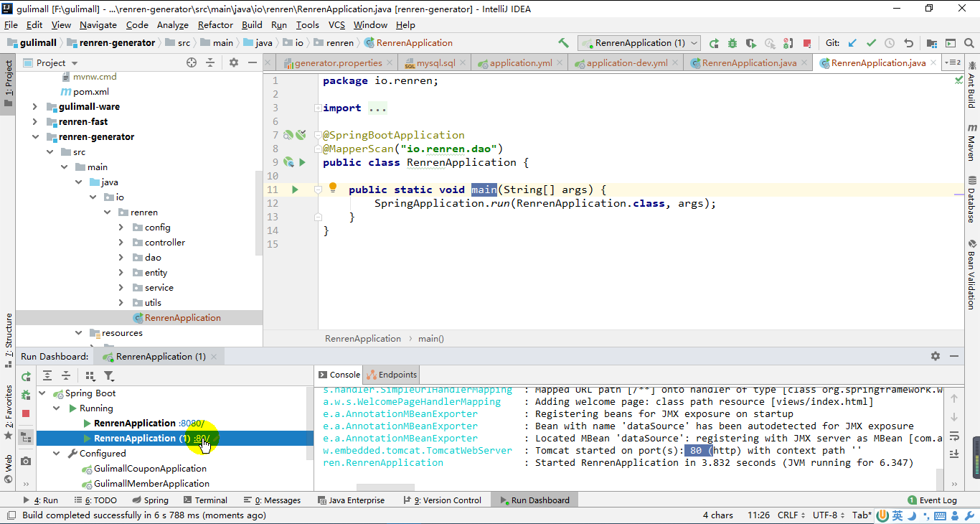The width and height of the screenshot is (980, 524).
Task: Switch to the application.yml editor tab
Action: pos(519,63)
